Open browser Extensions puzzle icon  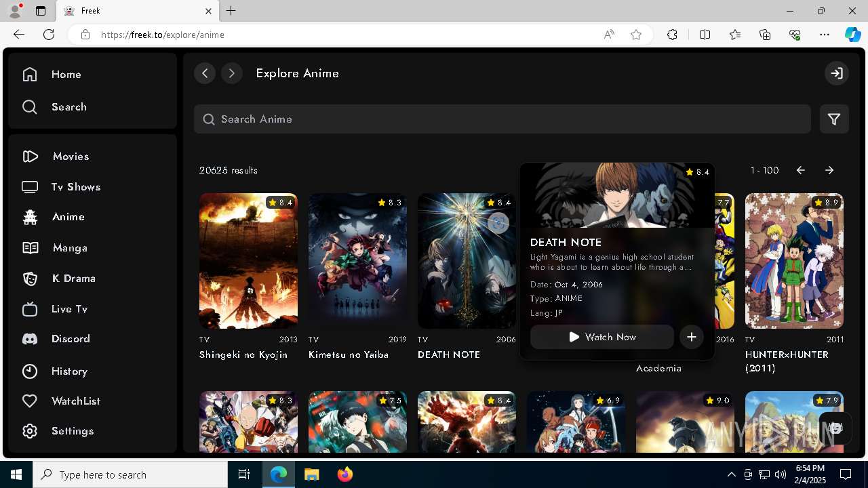pyautogui.click(x=672, y=35)
